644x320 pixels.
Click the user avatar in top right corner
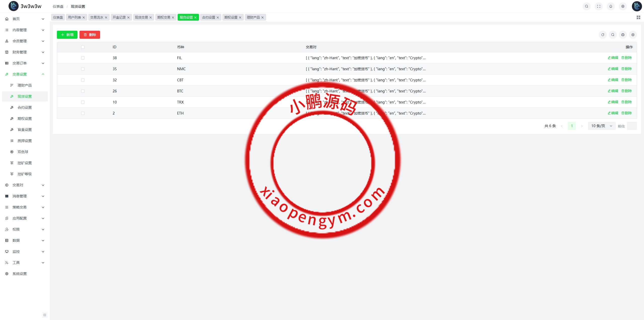coord(637,6)
